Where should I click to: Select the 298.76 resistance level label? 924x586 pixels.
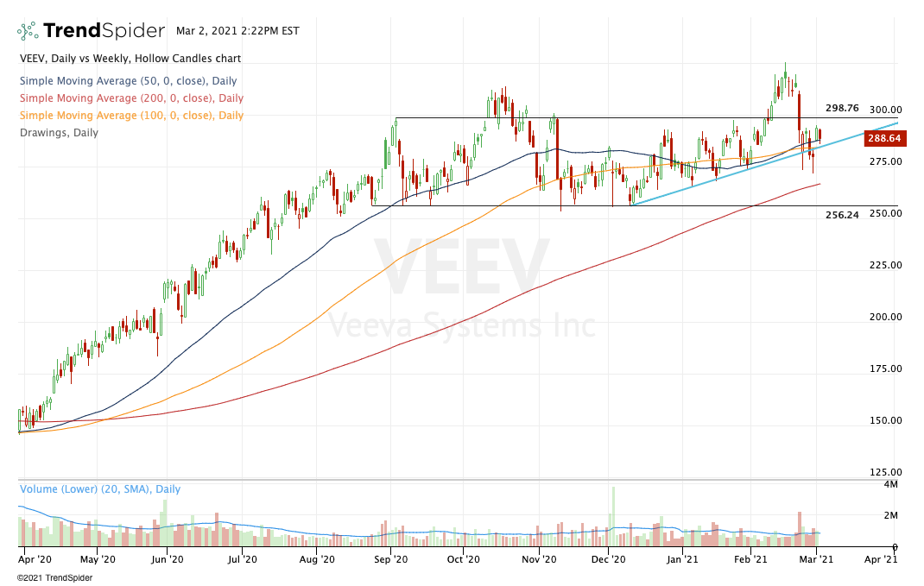point(842,108)
